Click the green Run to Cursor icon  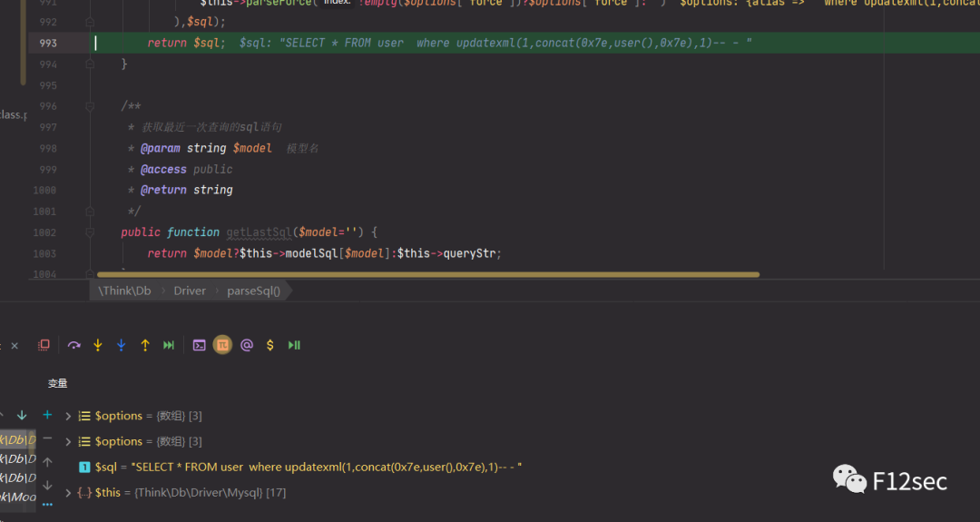pyautogui.click(x=169, y=345)
